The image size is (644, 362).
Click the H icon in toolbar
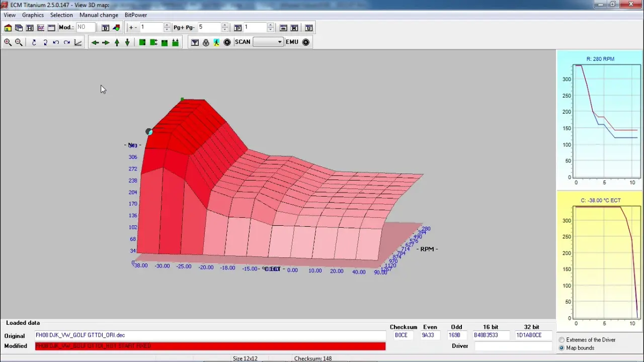[x=30, y=28]
